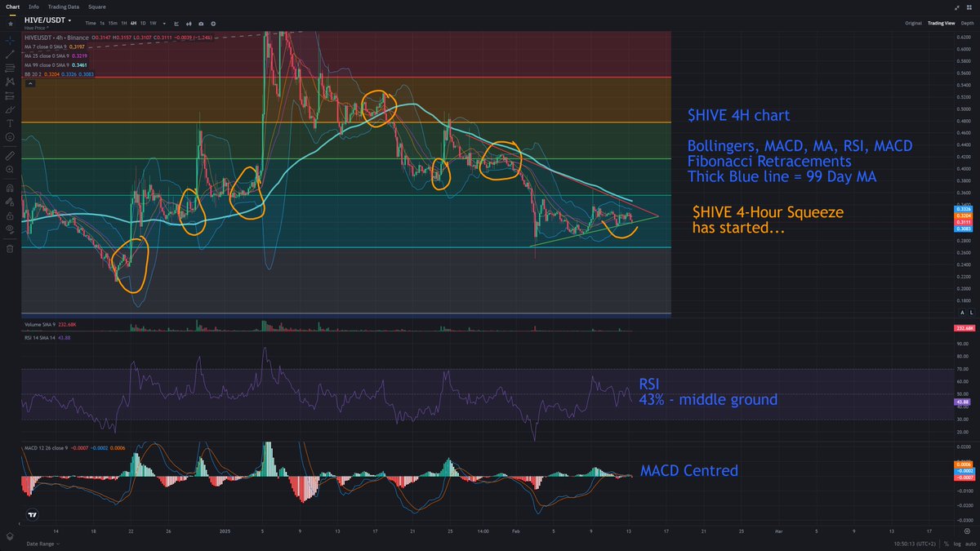Click the clock time display to change timezone

click(915, 543)
